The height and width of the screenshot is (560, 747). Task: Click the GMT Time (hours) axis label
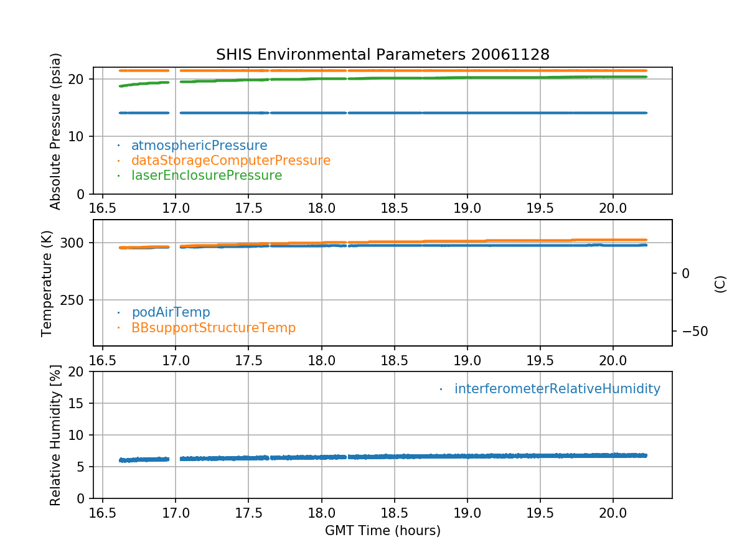[382, 531]
